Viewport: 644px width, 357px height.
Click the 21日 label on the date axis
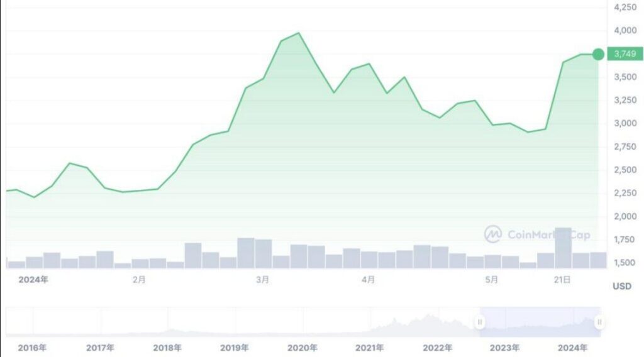pos(563,280)
